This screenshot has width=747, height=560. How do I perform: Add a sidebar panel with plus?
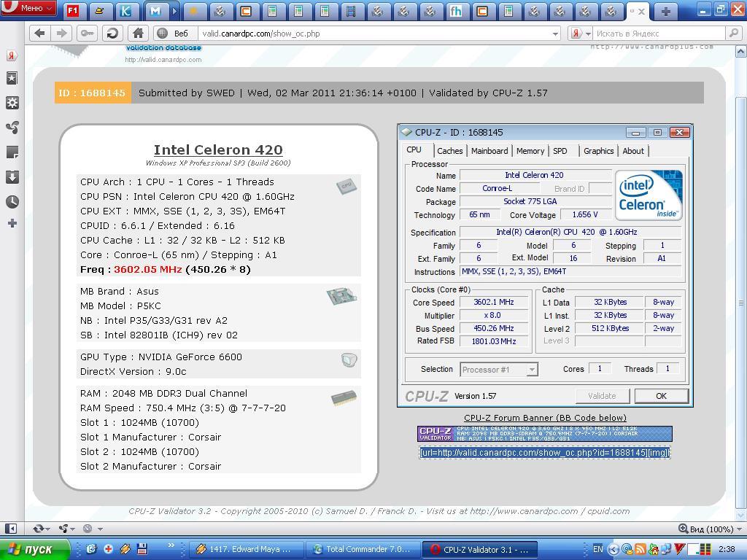pyautogui.click(x=12, y=223)
